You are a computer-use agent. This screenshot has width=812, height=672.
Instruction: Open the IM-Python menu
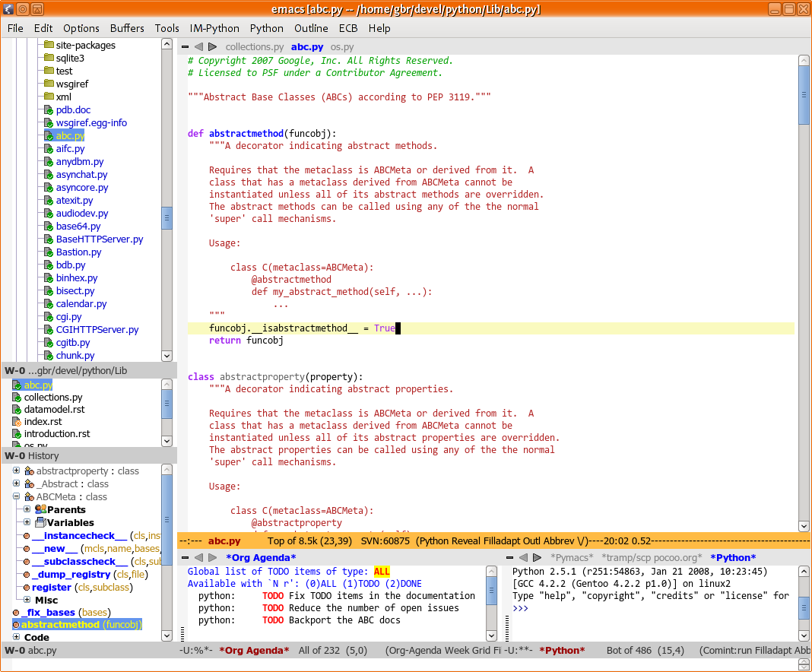point(214,28)
